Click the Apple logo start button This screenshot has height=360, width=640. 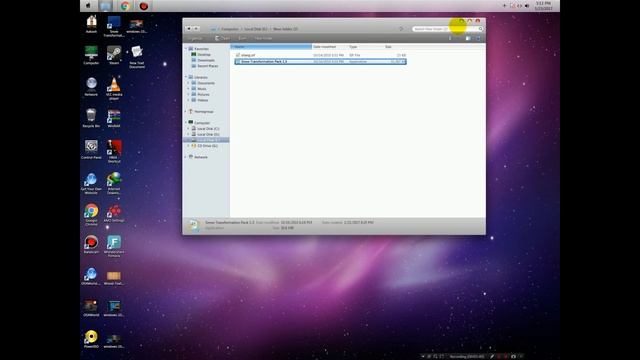pos(88,6)
